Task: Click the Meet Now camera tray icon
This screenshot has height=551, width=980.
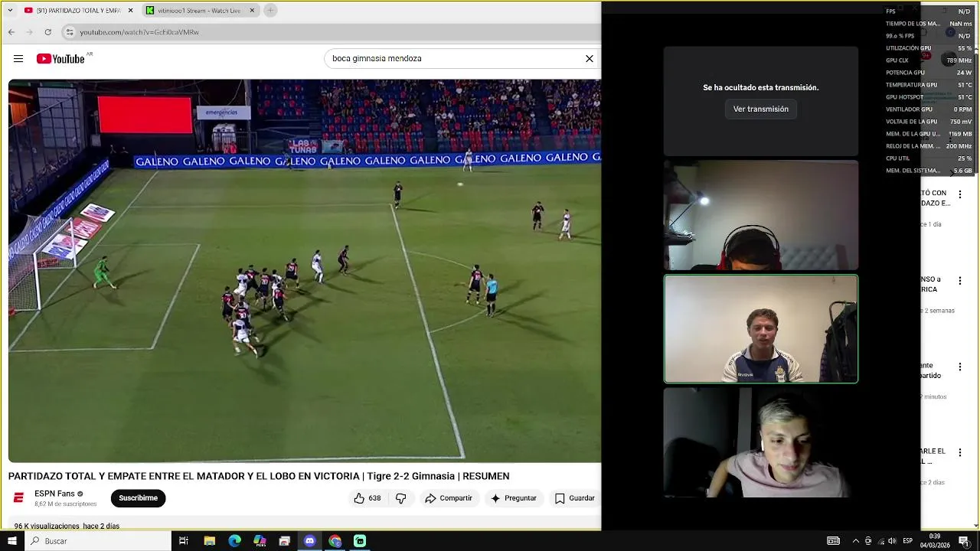Action: (x=868, y=541)
